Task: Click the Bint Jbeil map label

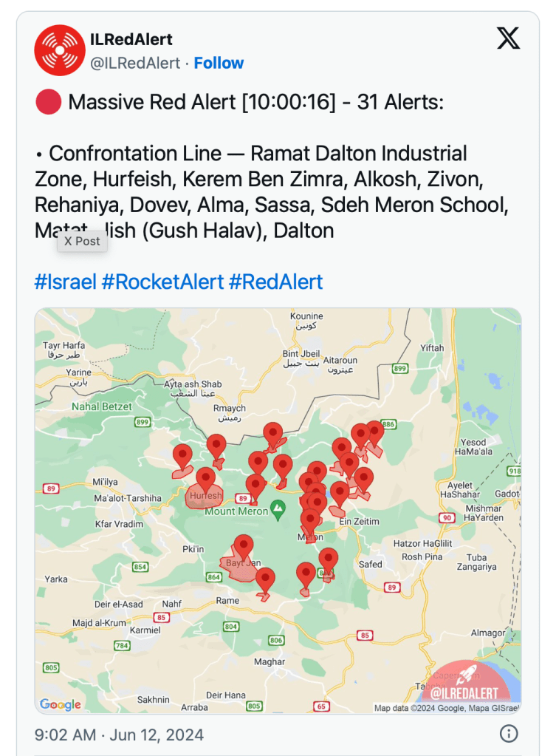Action: pos(301,354)
